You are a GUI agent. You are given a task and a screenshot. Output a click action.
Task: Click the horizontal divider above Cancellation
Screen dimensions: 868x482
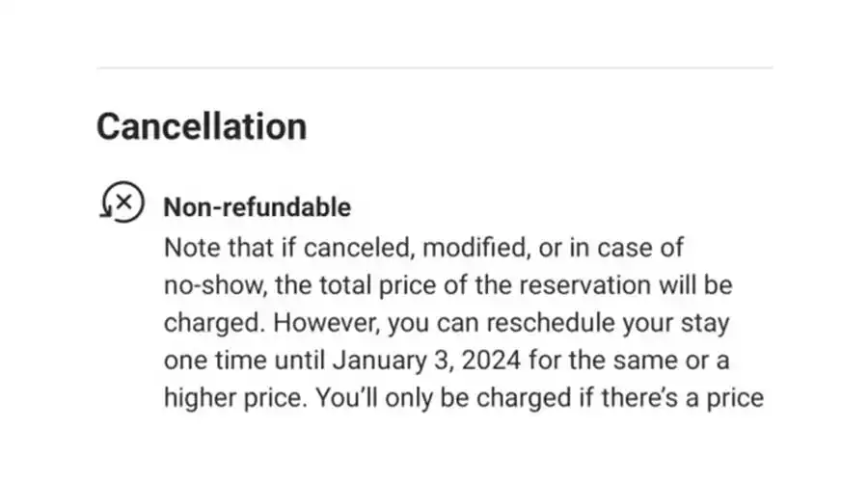(x=434, y=67)
